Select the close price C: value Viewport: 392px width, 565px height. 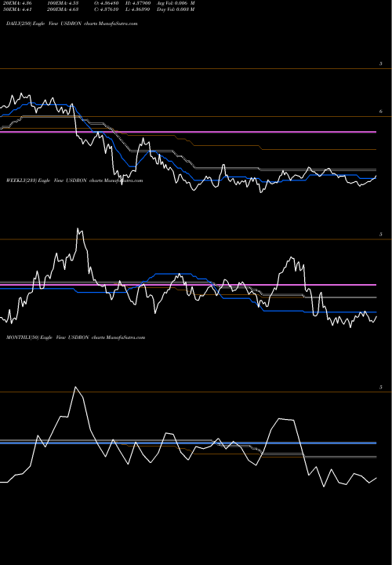pyautogui.click(x=107, y=9)
